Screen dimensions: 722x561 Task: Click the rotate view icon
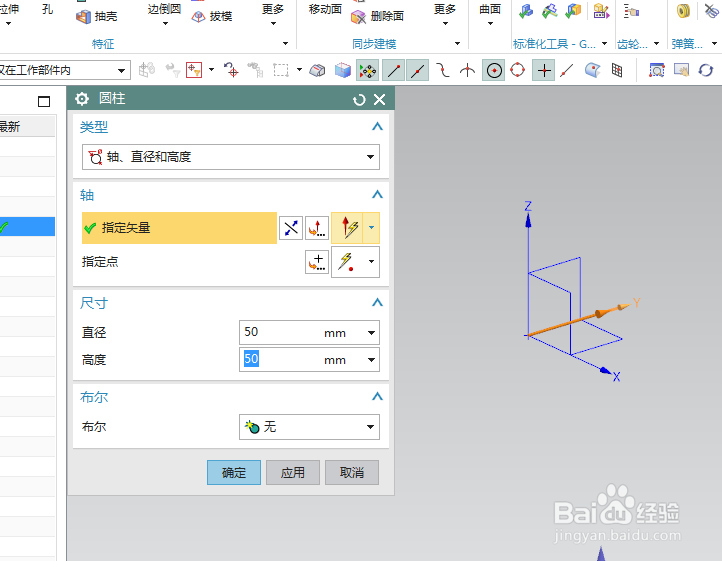click(705, 70)
